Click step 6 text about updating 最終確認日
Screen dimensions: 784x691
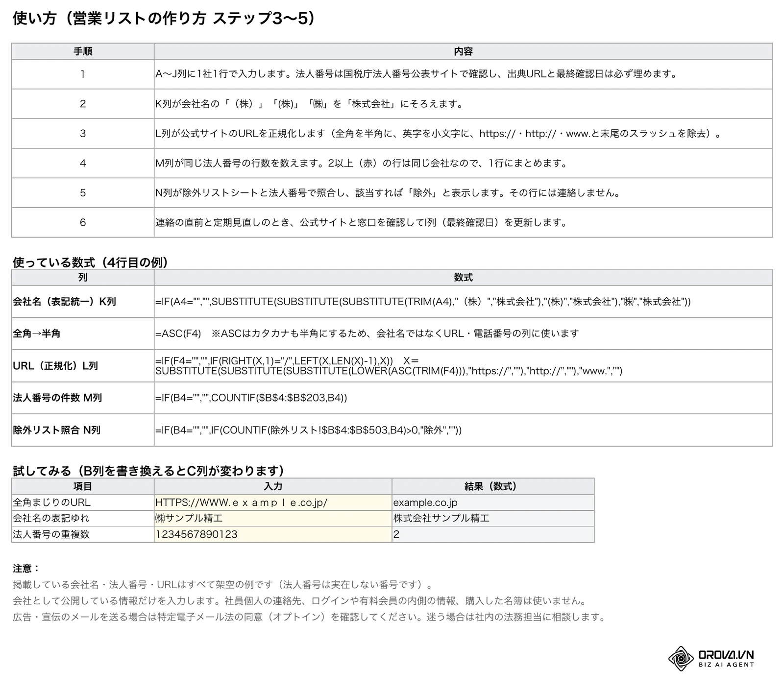[x=362, y=222]
